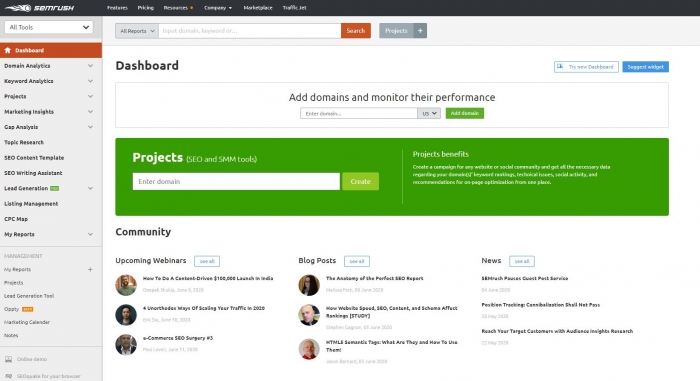Open CPC Map tool

(x=16, y=219)
